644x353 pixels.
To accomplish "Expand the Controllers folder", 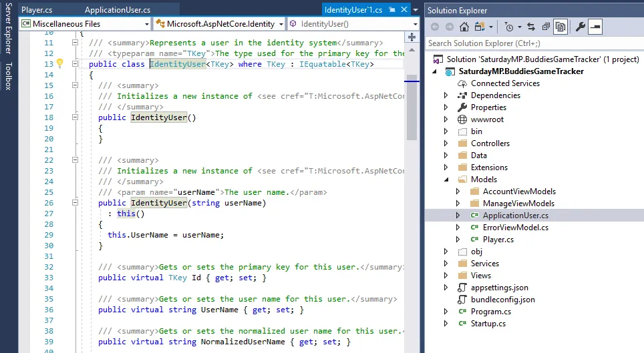I will click(x=446, y=143).
